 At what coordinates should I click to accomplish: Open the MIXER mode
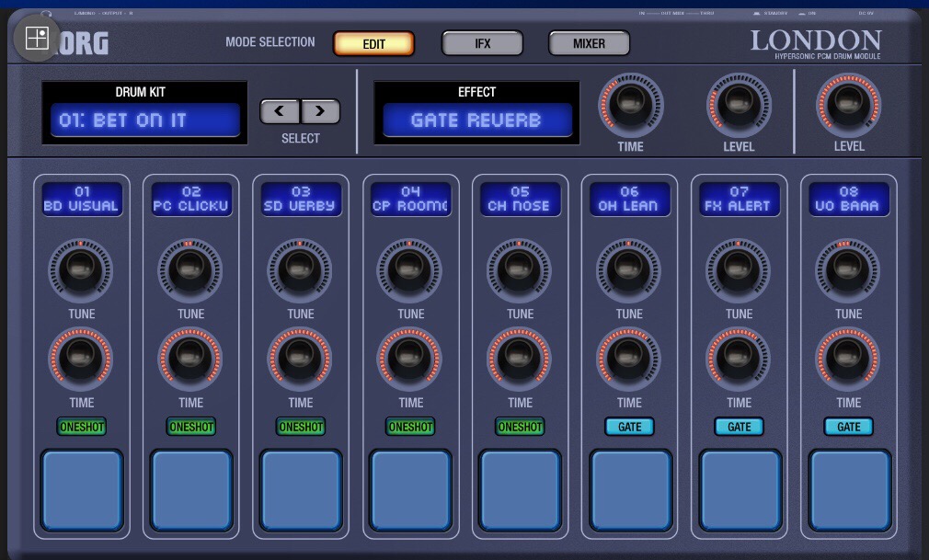589,43
